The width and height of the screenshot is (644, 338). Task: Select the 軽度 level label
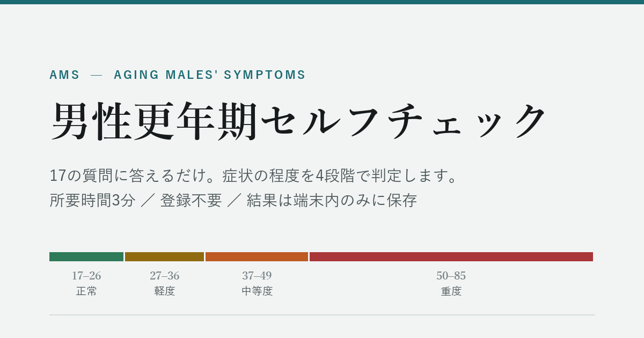pos(164,291)
